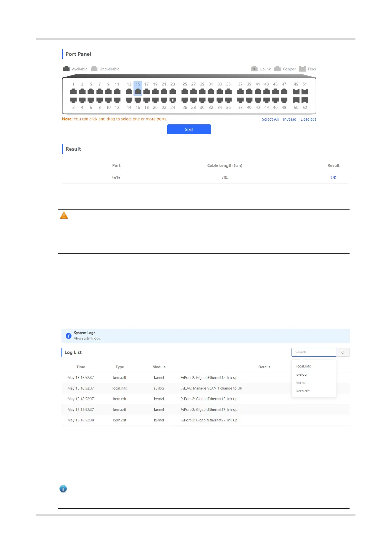Viewport: 392px width, 554px height.
Task: Click the GigabitEthernet22 link up log entry
Action: (x=209, y=420)
